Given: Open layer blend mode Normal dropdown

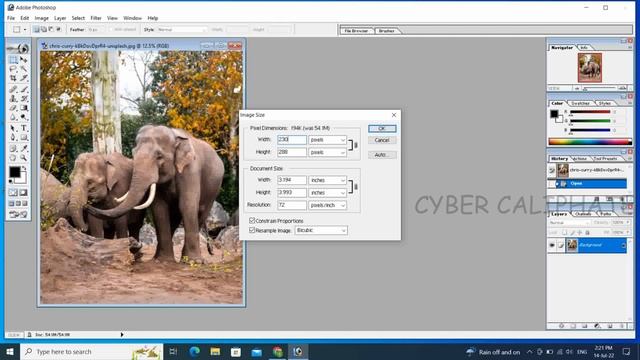Looking at the screenshot, I should [x=569, y=223].
